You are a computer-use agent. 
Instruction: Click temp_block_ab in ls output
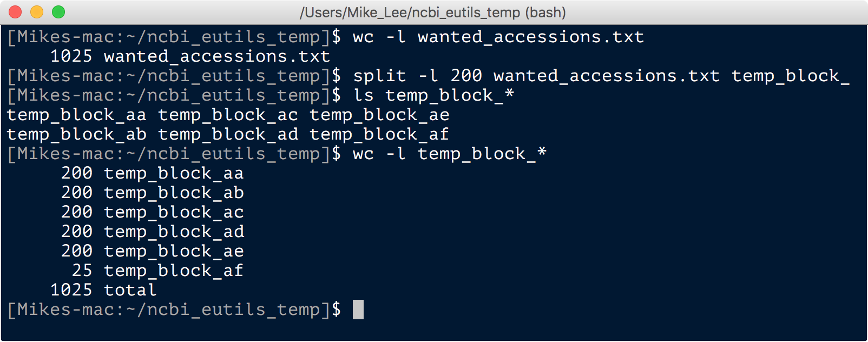(x=76, y=134)
